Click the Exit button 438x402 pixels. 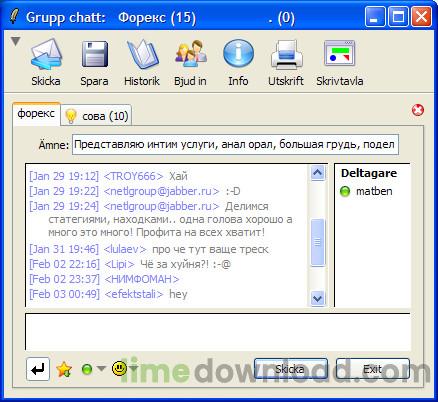[373, 369]
